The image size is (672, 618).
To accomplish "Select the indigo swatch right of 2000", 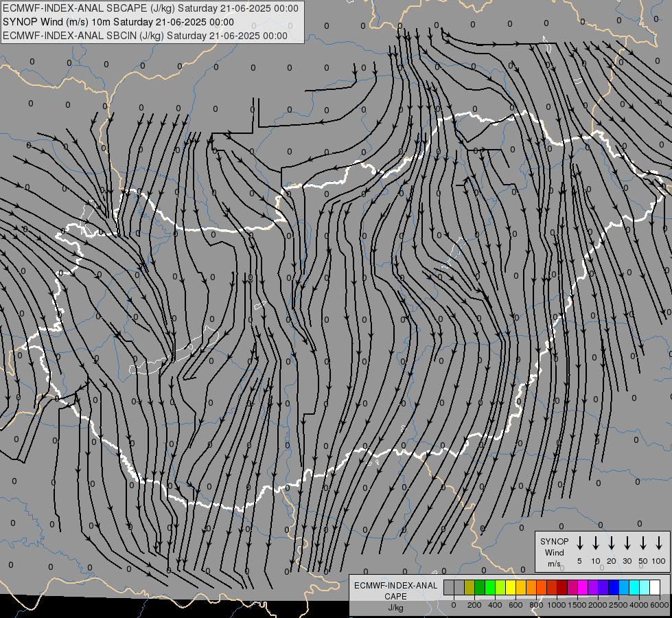I will coord(603,587).
